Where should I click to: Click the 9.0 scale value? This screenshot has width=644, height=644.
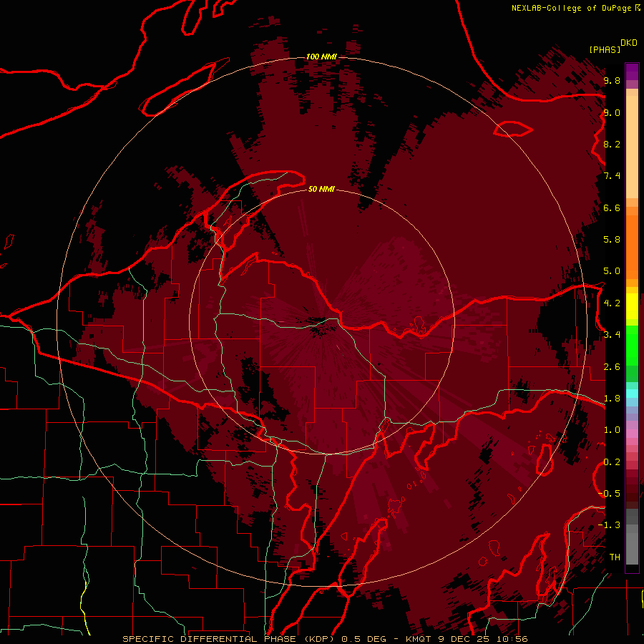pyautogui.click(x=612, y=113)
